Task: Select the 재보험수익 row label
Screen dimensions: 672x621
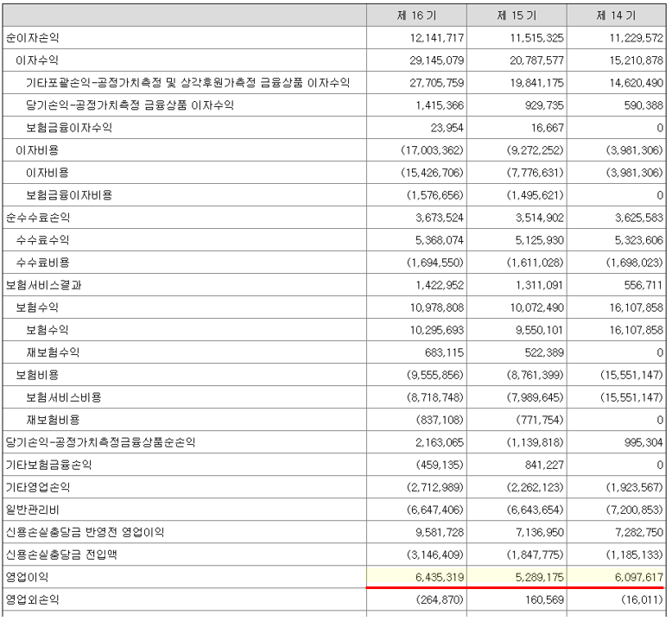Action: coord(53,352)
